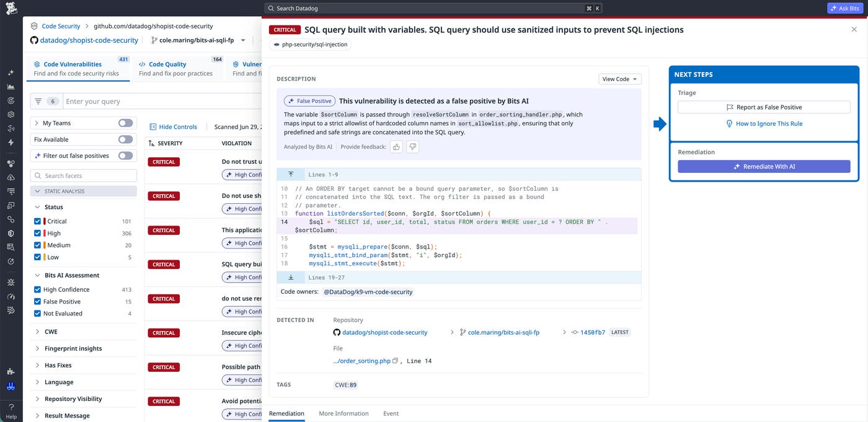This screenshot has width=868, height=422.
Task: Switch to Code Quality tab
Action: coord(179,69)
